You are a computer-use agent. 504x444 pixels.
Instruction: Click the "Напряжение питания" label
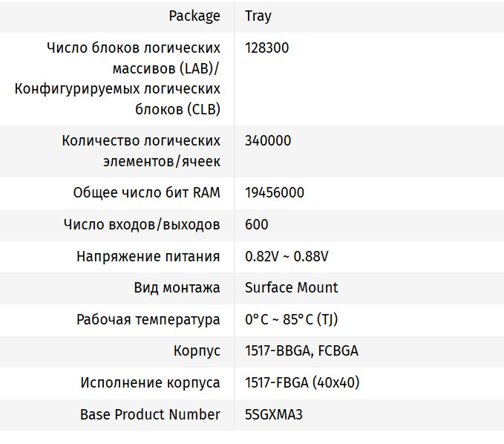point(148,256)
